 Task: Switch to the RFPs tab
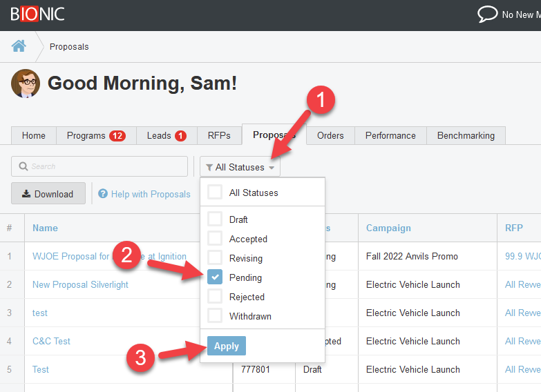[219, 135]
